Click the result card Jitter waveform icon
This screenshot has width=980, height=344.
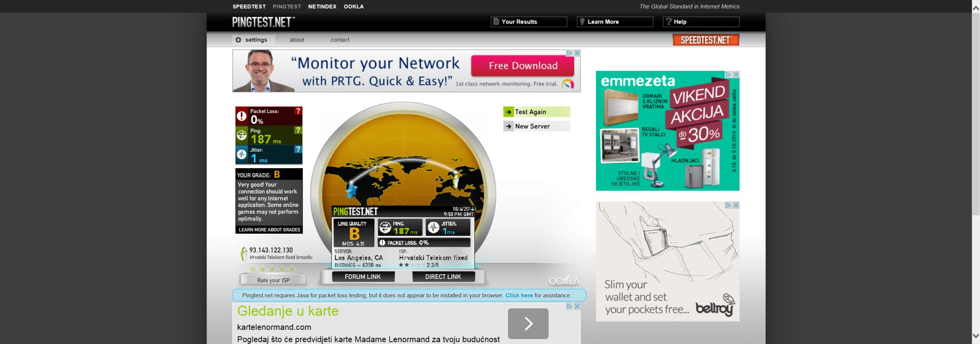pyautogui.click(x=433, y=228)
